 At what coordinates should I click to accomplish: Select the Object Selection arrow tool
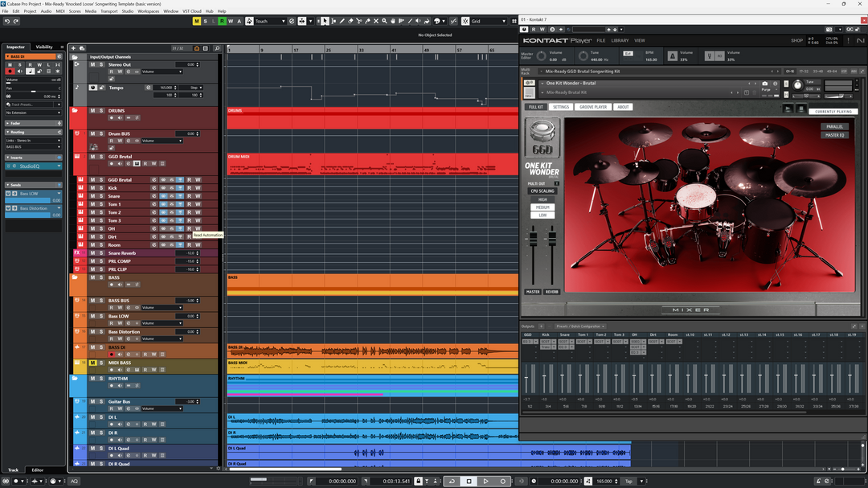coord(325,21)
